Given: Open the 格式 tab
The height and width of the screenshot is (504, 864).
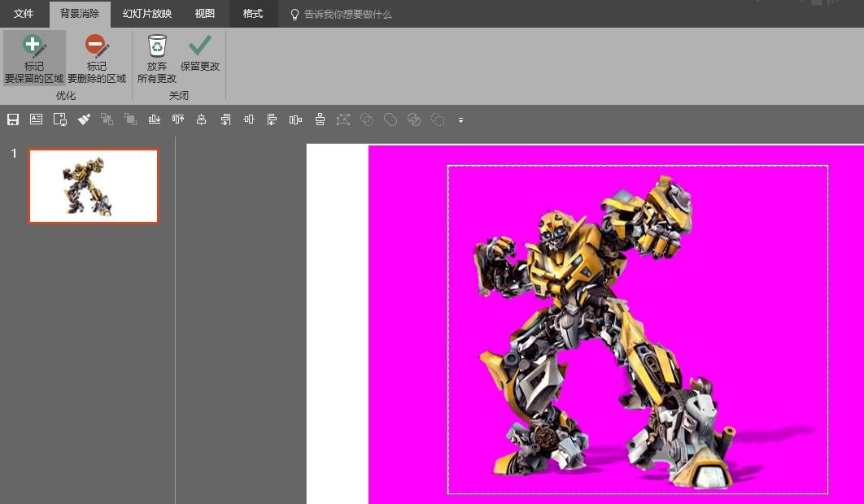Looking at the screenshot, I should [x=253, y=14].
